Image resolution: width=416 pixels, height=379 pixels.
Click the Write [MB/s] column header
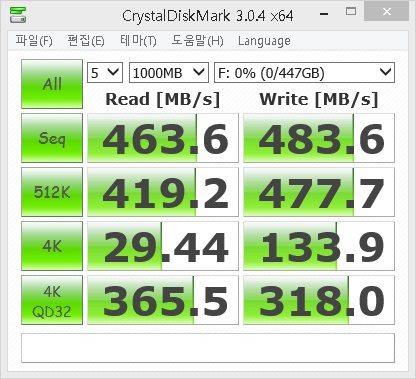click(319, 99)
